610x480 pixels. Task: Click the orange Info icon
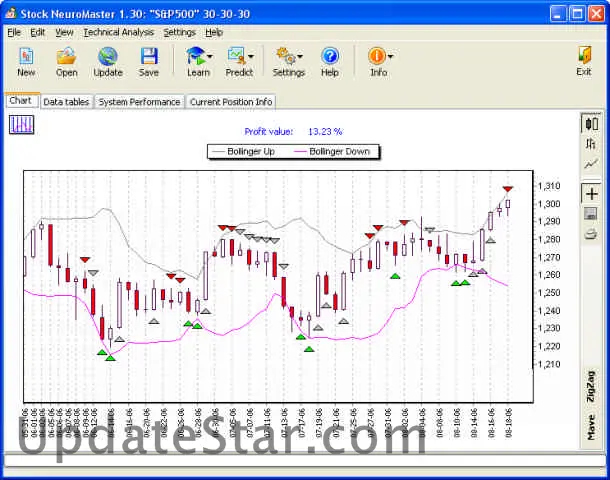click(377, 56)
